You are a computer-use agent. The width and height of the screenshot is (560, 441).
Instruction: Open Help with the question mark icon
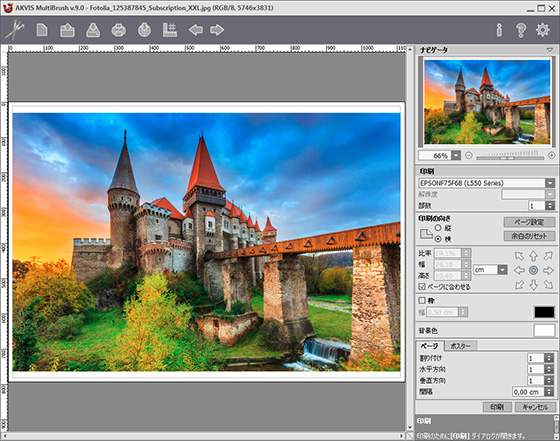point(521,30)
